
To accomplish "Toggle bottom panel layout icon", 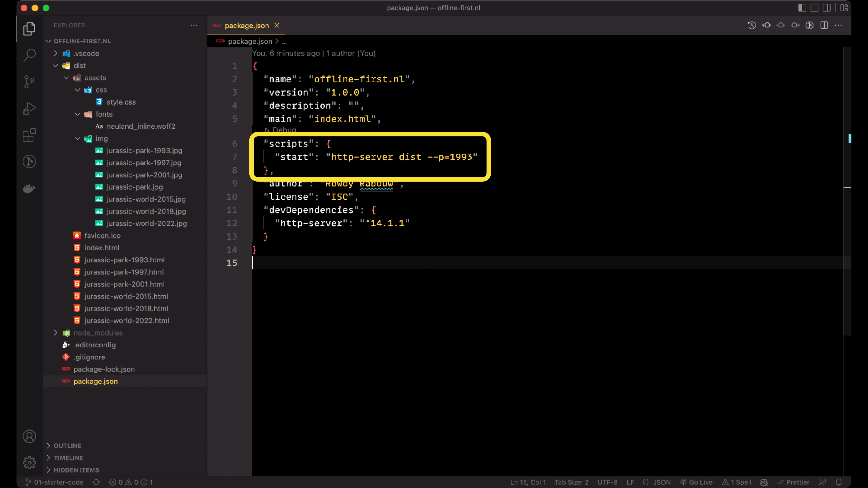I will coord(814,8).
